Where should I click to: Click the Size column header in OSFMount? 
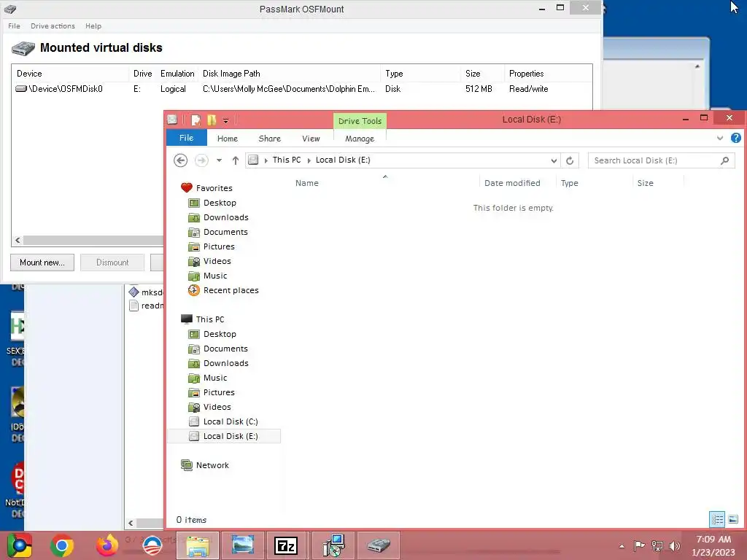(x=482, y=74)
